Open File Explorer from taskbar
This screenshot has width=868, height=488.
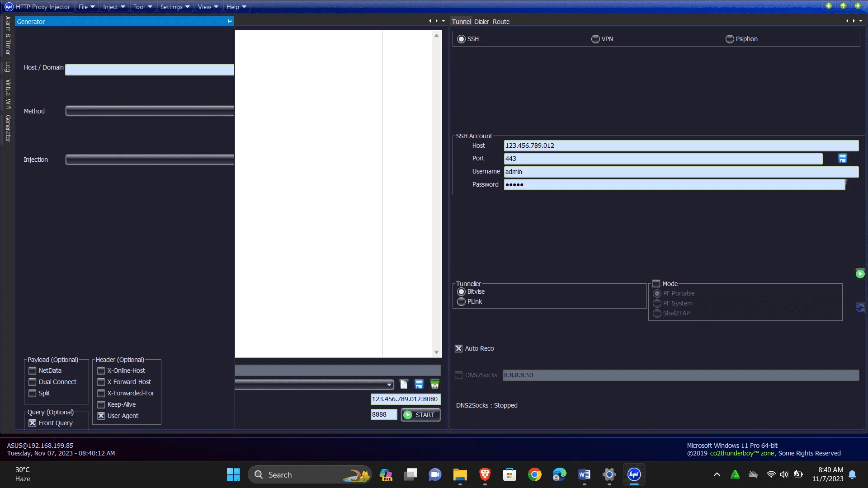coord(460,474)
